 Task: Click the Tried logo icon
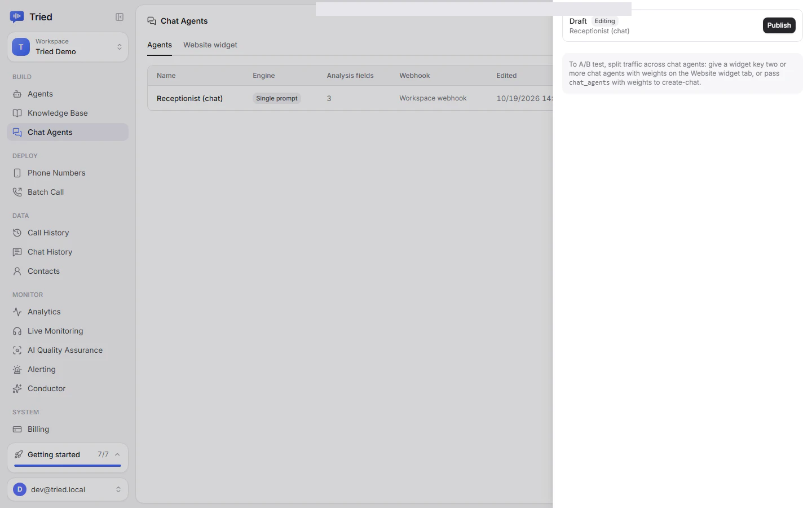click(x=17, y=17)
